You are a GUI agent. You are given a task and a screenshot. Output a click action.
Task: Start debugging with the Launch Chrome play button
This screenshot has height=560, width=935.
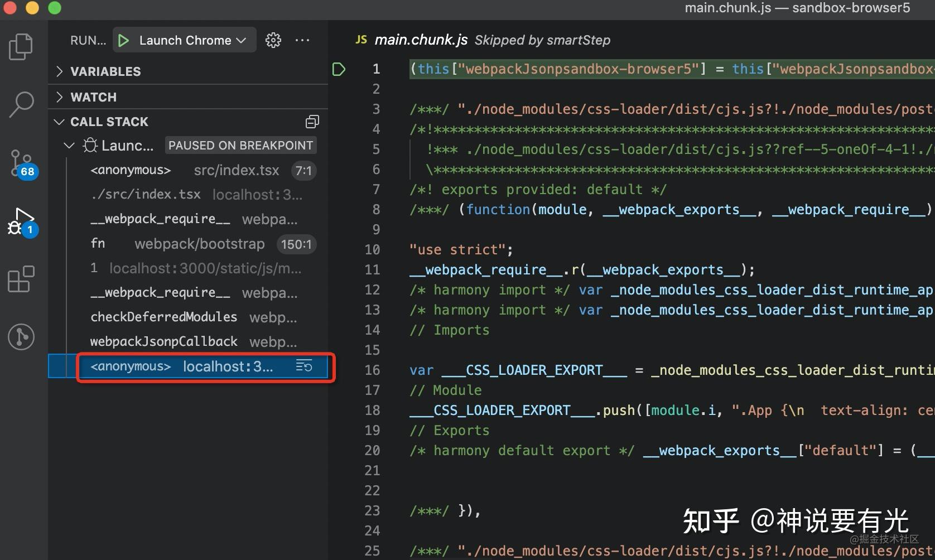123,40
